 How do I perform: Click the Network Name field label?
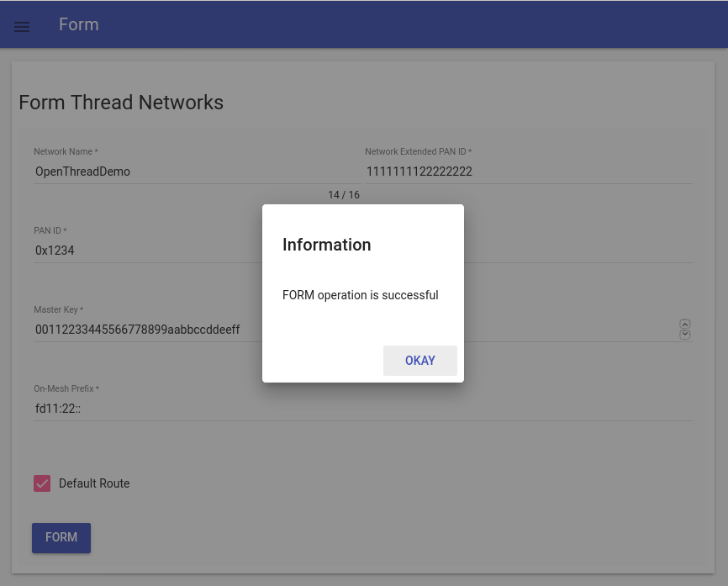[x=66, y=152]
